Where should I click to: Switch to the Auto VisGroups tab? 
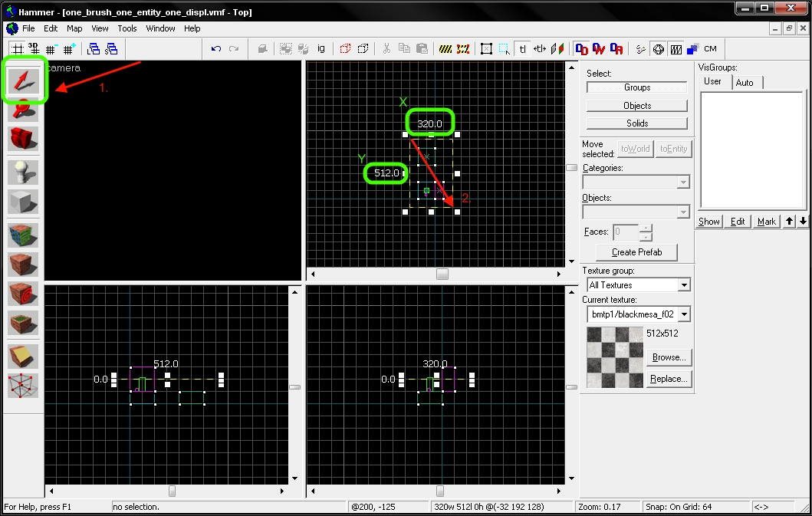pos(745,82)
